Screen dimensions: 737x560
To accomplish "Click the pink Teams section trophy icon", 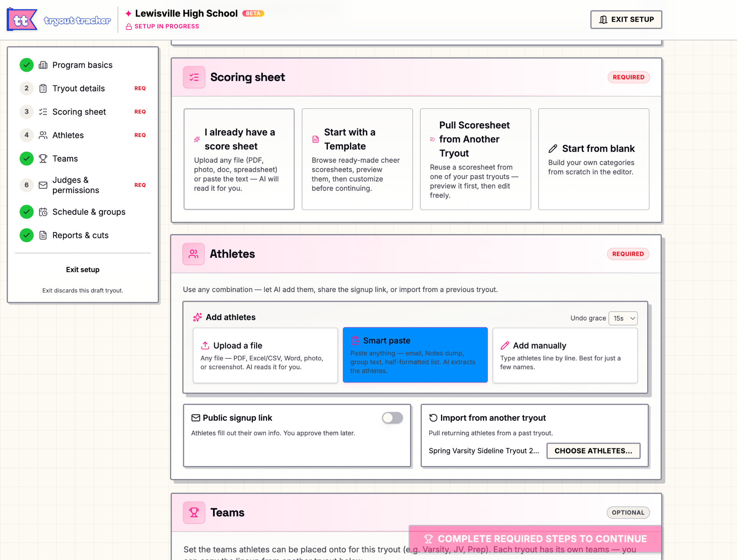I will pos(194,512).
